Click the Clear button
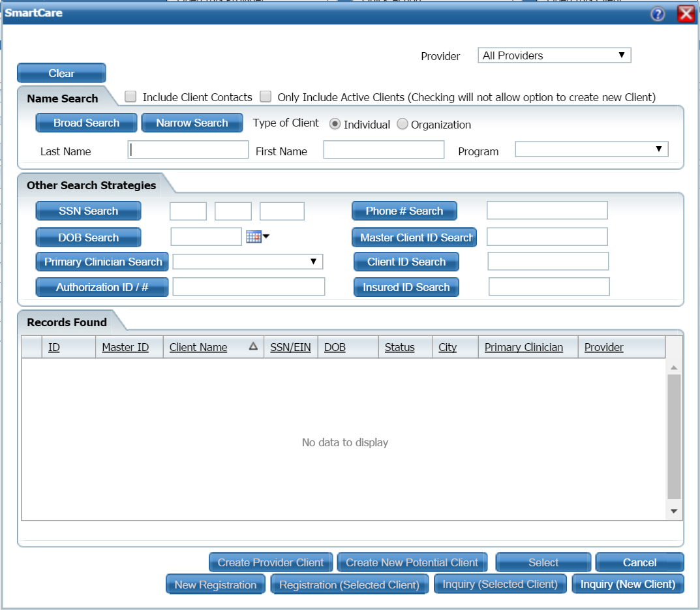This screenshot has height=610, width=700. click(x=61, y=72)
